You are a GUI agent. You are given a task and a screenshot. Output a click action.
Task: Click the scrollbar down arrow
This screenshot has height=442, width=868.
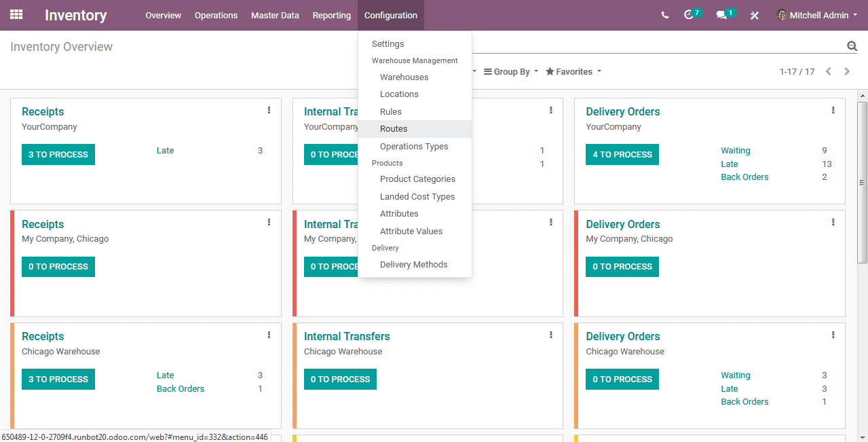pyautogui.click(x=863, y=437)
